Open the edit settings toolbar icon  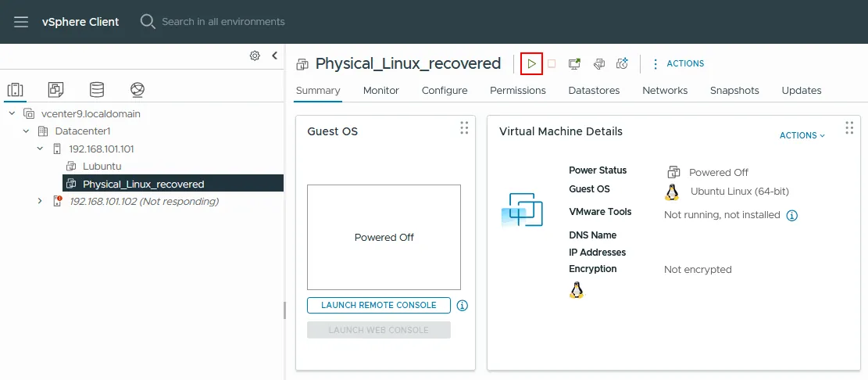[598, 63]
